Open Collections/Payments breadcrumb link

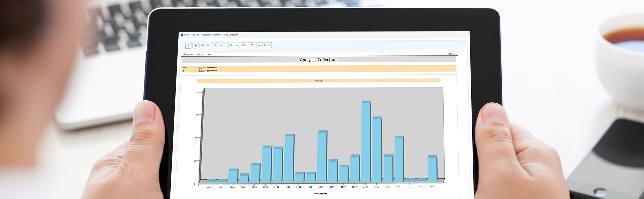coord(211,35)
